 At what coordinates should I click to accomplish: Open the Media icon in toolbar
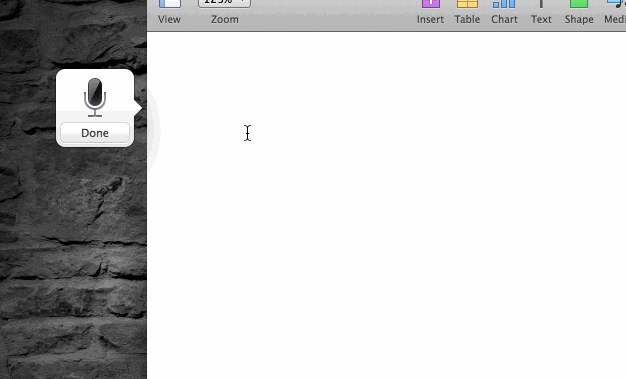(617, 4)
